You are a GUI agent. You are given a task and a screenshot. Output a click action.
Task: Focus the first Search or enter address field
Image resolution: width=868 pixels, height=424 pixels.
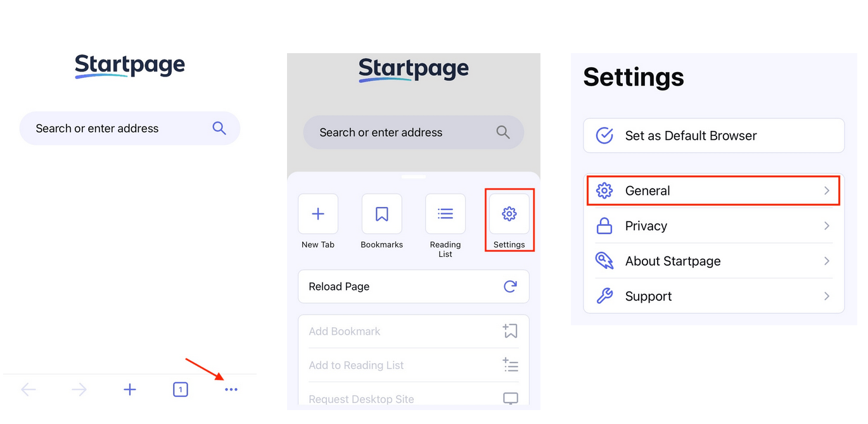pos(130,128)
